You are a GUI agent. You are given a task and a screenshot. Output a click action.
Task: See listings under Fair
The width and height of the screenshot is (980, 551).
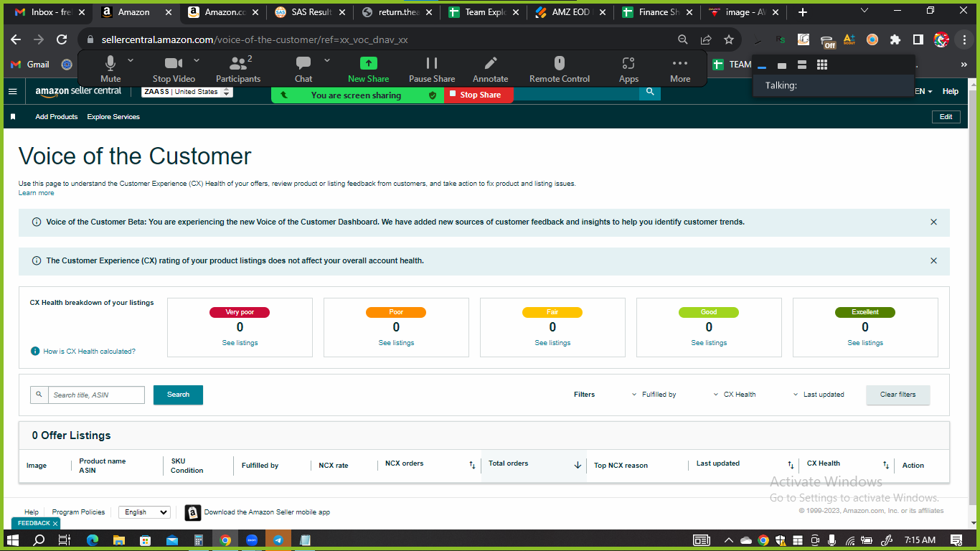tap(552, 343)
